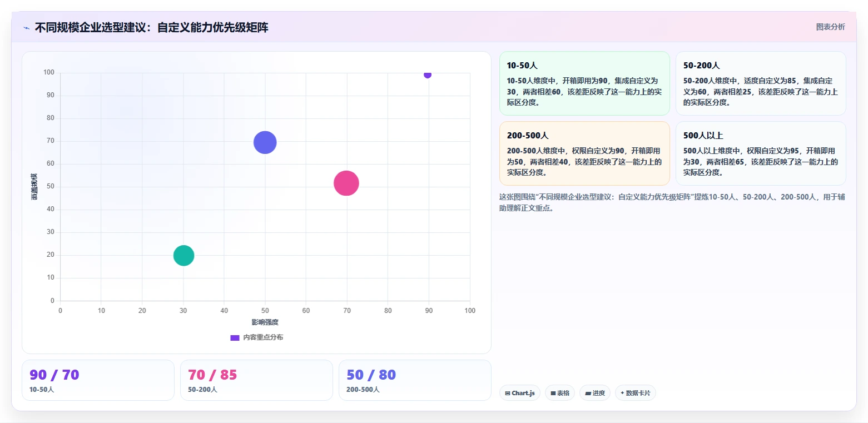Screen dimensions: 868x423
Task: Click the small purple bubble at the top
Action: (428, 74)
